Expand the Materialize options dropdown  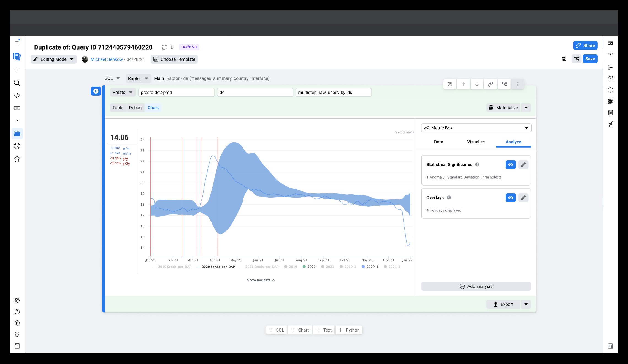click(x=526, y=107)
